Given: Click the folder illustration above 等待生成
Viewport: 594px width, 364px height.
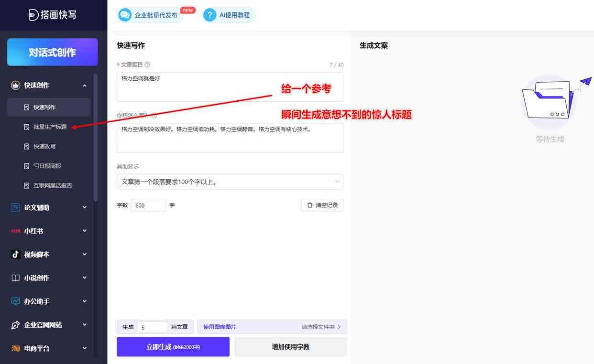Looking at the screenshot, I should (549, 101).
